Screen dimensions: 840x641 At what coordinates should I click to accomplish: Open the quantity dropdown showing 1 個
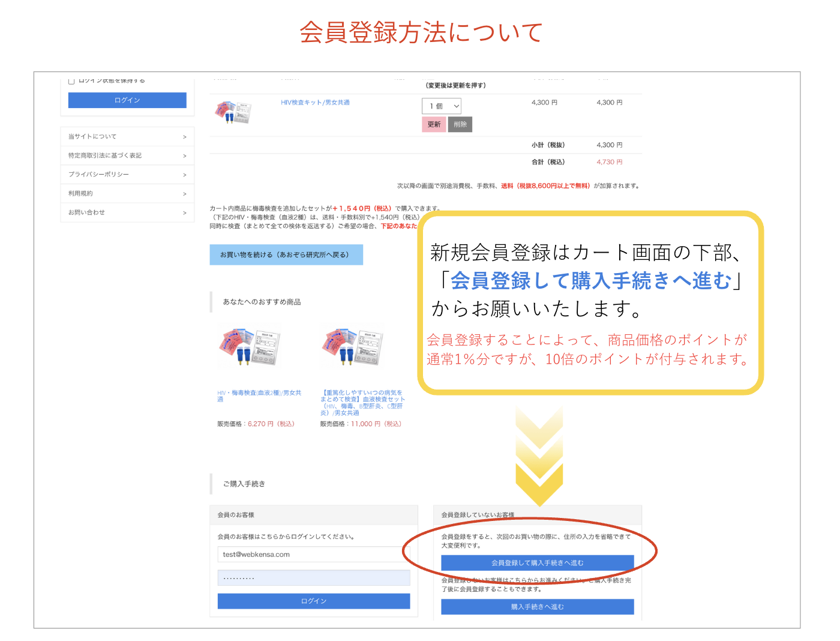(x=442, y=106)
